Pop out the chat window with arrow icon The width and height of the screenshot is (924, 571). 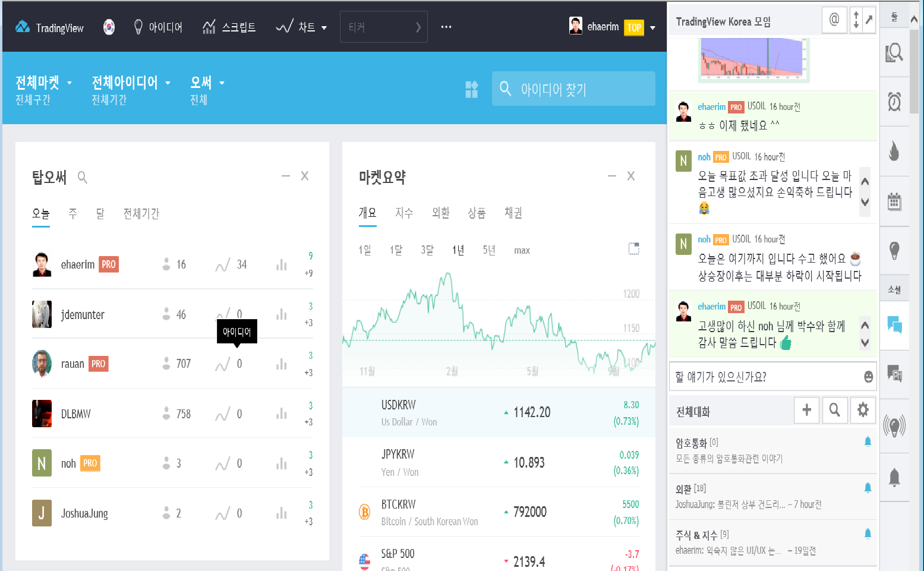point(869,20)
